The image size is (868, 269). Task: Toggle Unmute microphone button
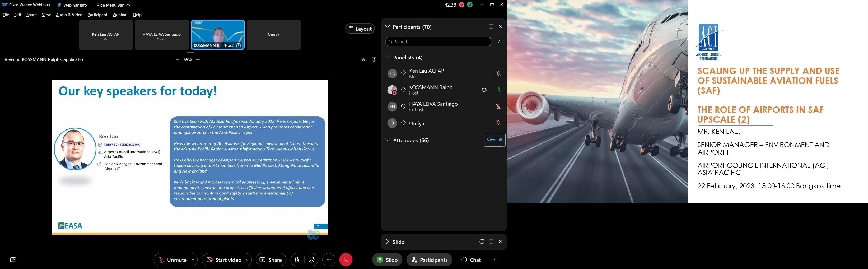pyautogui.click(x=172, y=259)
